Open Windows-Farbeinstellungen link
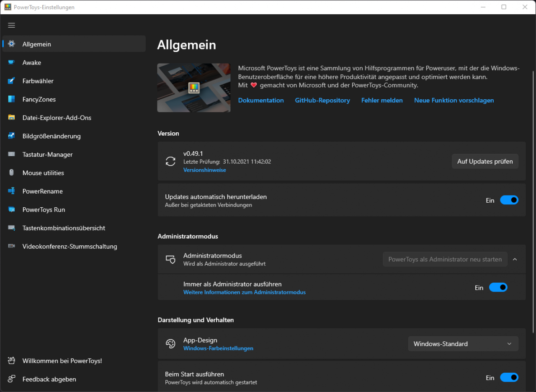Screen dimensions: 536x392 pyautogui.click(x=218, y=348)
